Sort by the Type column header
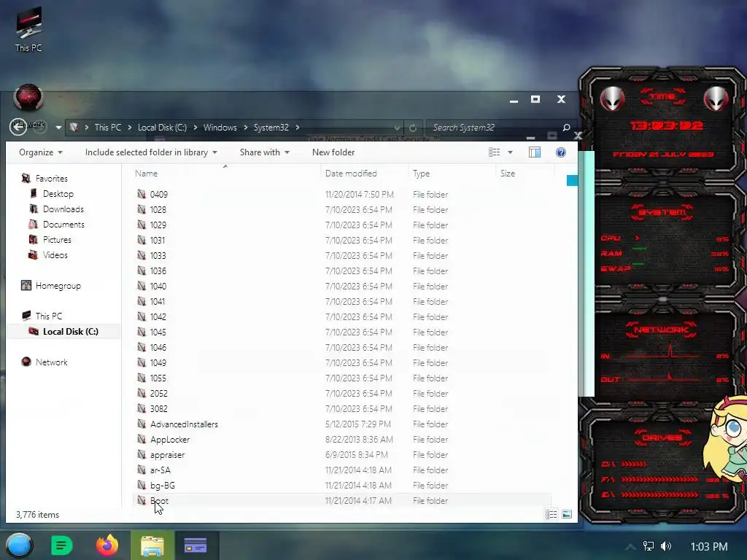747x560 pixels. (421, 174)
